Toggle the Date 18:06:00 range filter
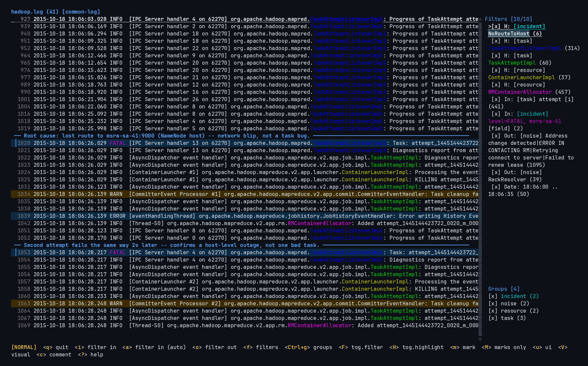Image resolution: width=588 pixels, height=366 pixels. pyautogui.click(x=496, y=187)
